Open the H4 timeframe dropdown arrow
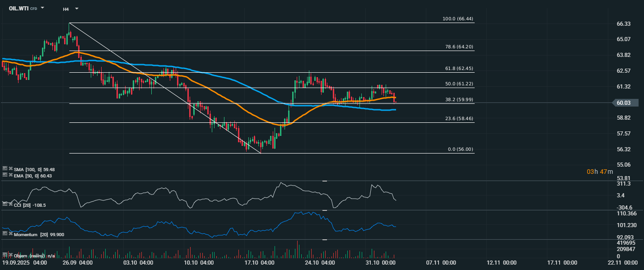 (x=77, y=9)
